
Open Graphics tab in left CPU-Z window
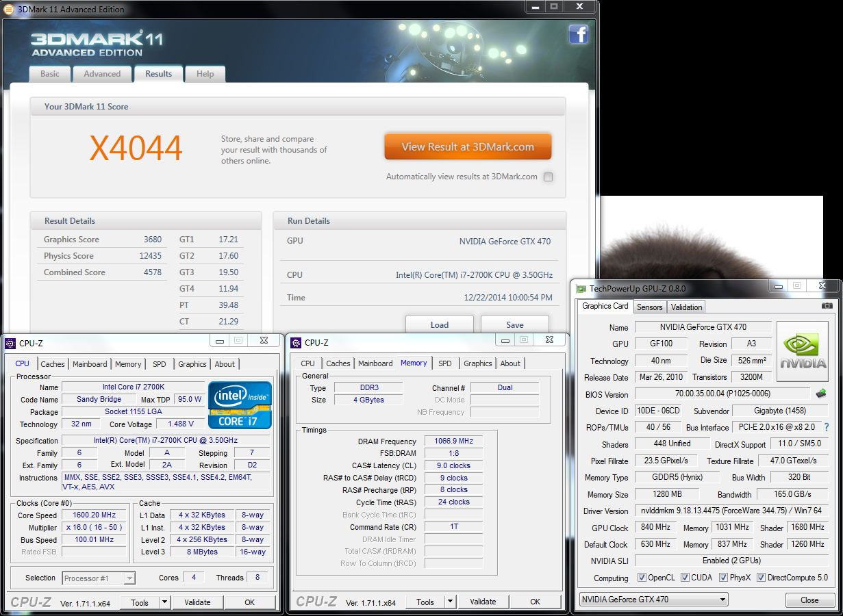point(192,364)
